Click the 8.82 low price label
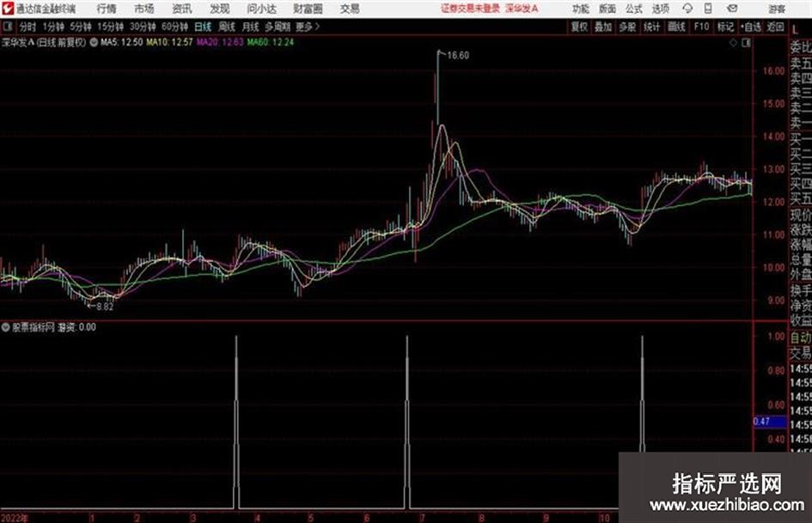This screenshot has width=812, height=523. click(105, 307)
